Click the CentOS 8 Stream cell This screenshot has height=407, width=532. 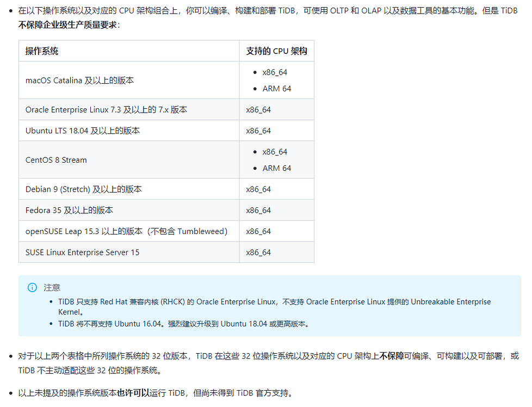point(129,160)
